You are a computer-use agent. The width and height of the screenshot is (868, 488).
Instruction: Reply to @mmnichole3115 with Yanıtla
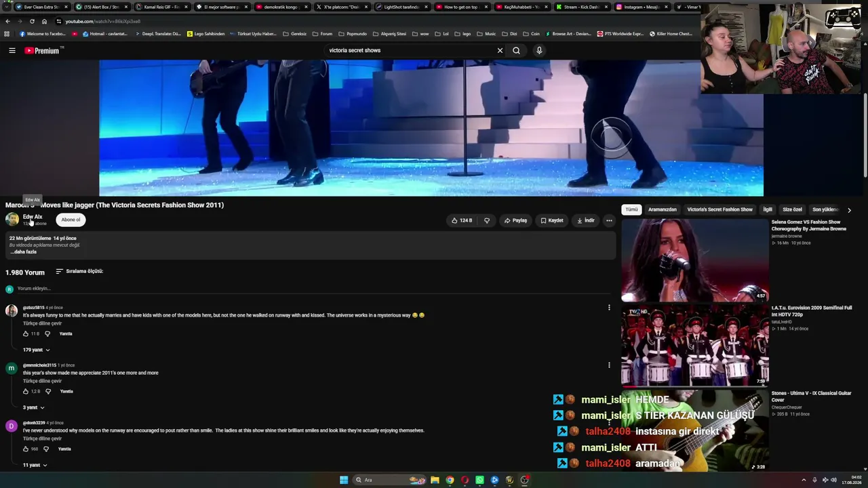coord(66,391)
